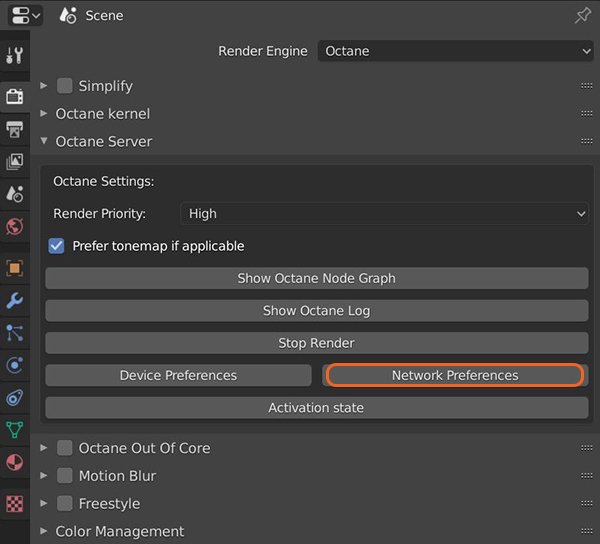This screenshot has height=544, width=600.
Task: Click the Render Priority label
Action: point(99,213)
